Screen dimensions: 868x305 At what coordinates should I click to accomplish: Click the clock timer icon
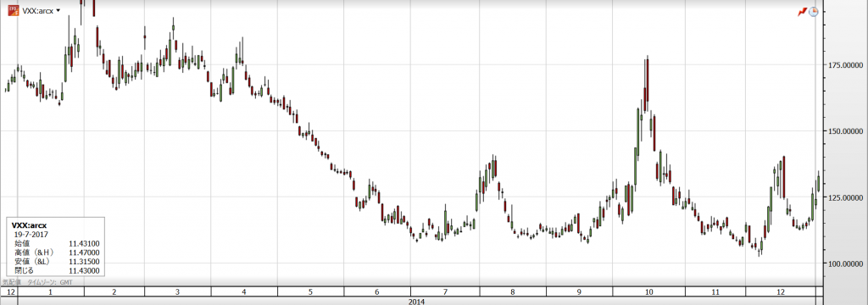click(813, 12)
